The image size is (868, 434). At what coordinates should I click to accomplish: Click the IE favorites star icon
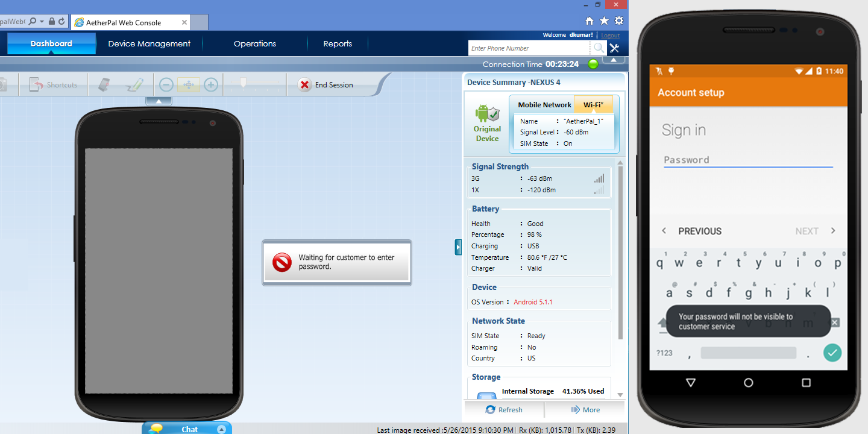point(604,20)
